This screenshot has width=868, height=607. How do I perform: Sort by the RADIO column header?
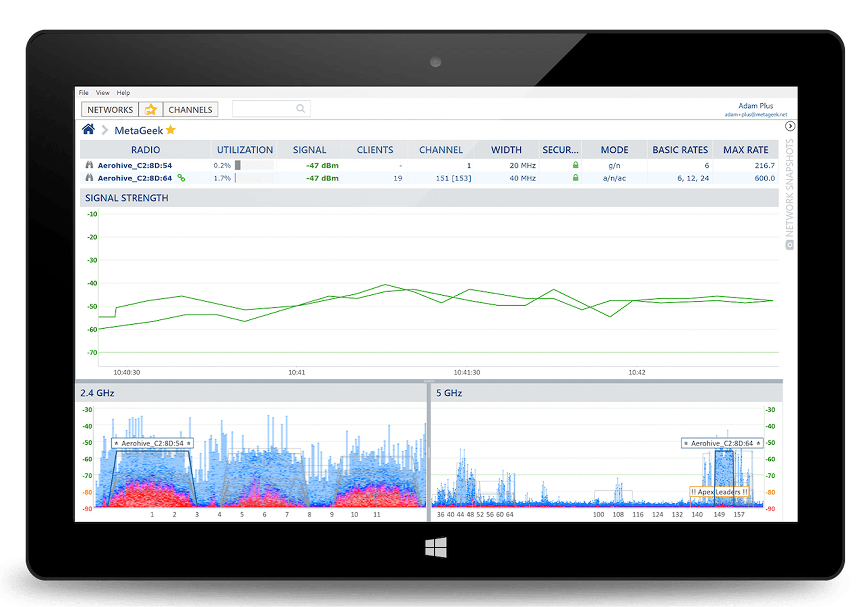click(145, 150)
